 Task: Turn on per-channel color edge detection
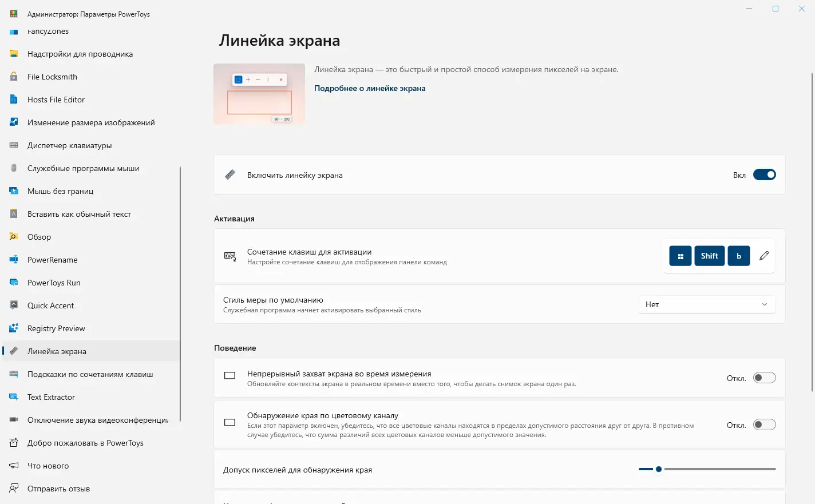pyautogui.click(x=764, y=424)
